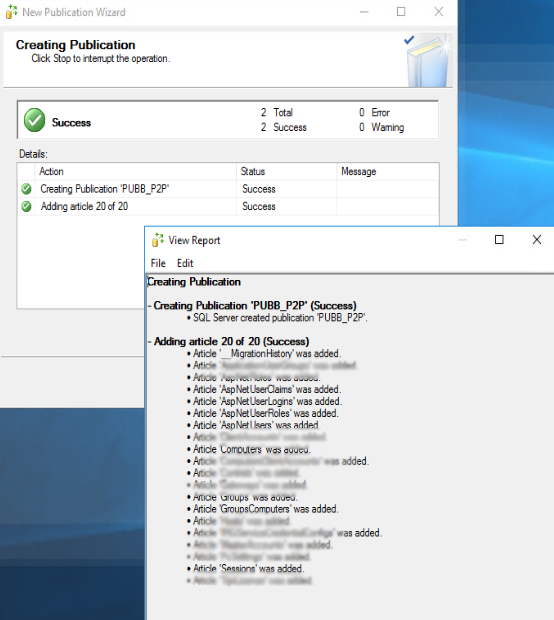
Task: Minimize the New Publication Wizard window
Action: tap(364, 12)
